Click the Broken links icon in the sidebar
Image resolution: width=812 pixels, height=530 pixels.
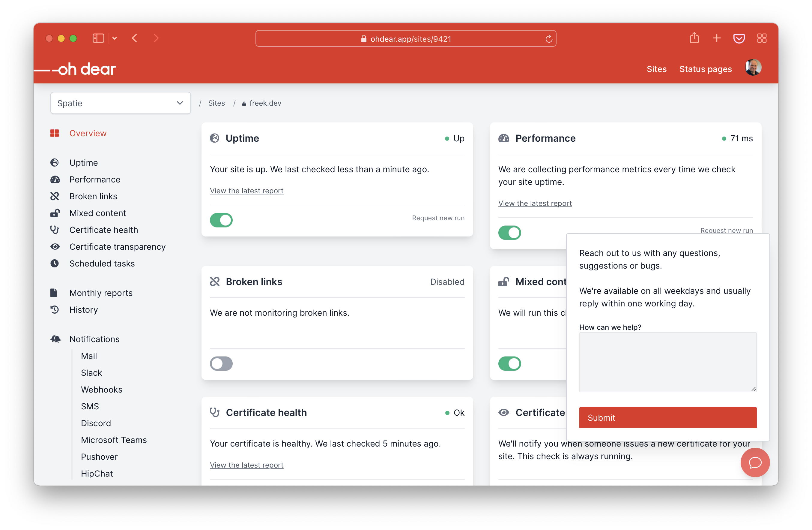coord(55,196)
